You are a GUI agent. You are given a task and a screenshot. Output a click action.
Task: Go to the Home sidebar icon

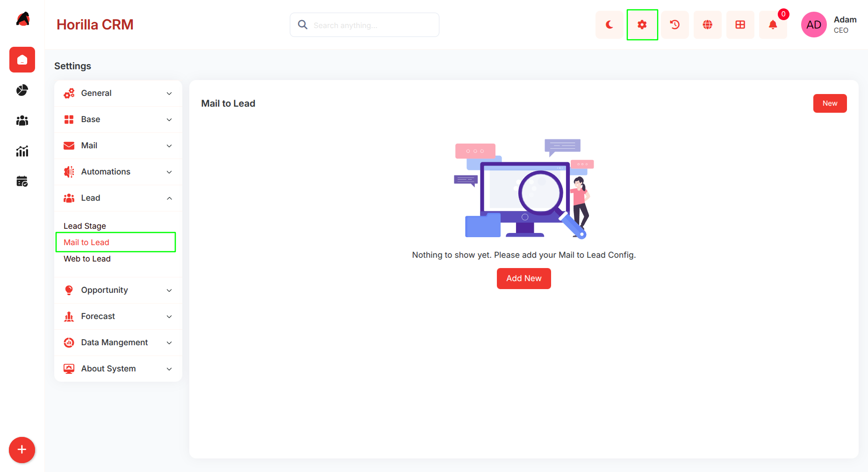22,60
